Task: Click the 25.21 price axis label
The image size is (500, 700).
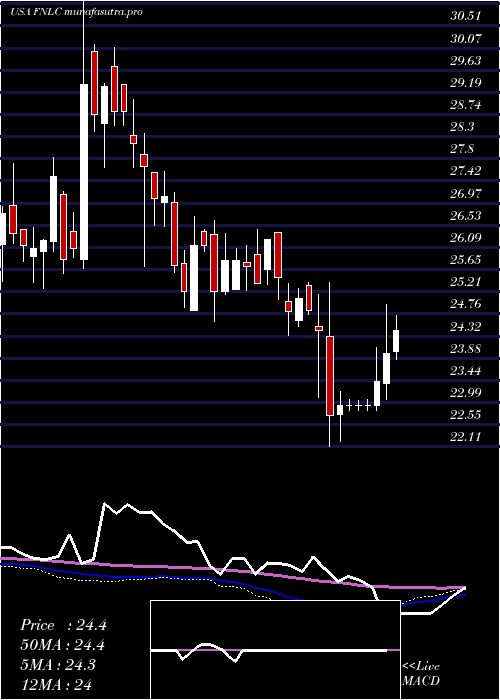Action: click(466, 282)
